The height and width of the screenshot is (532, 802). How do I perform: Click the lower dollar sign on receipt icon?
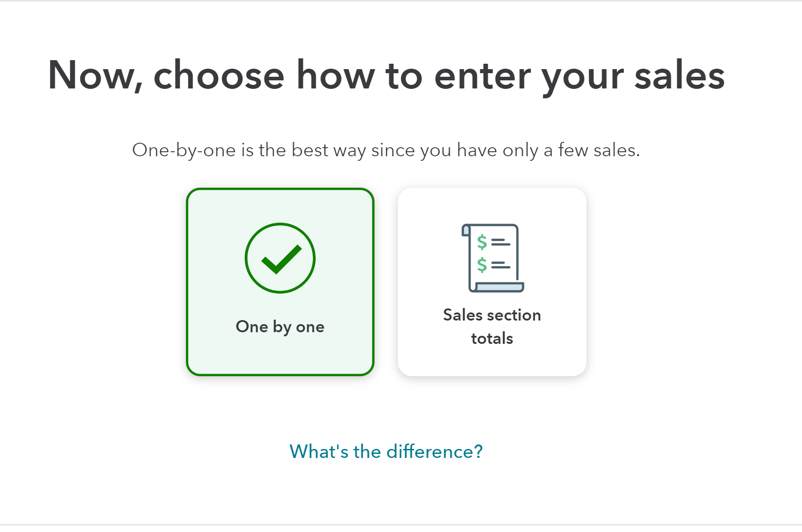tap(482, 265)
